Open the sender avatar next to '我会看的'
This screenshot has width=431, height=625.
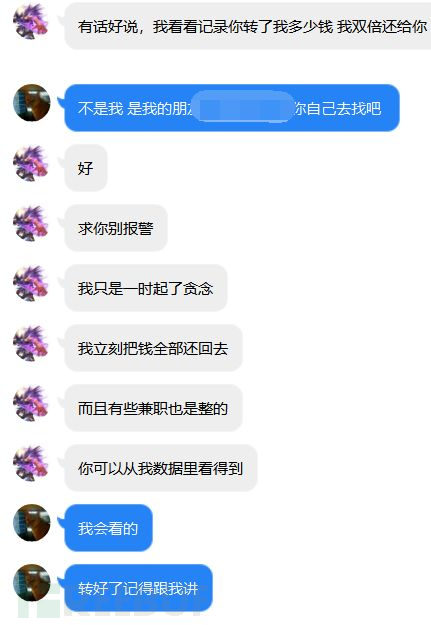point(31,523)
